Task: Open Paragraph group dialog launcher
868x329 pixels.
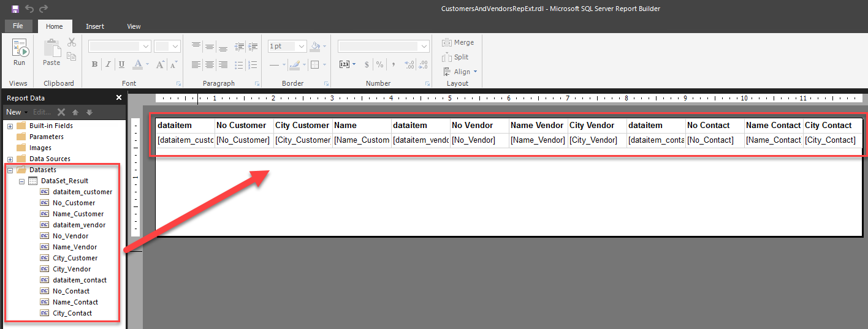Action: coord(257,83)
